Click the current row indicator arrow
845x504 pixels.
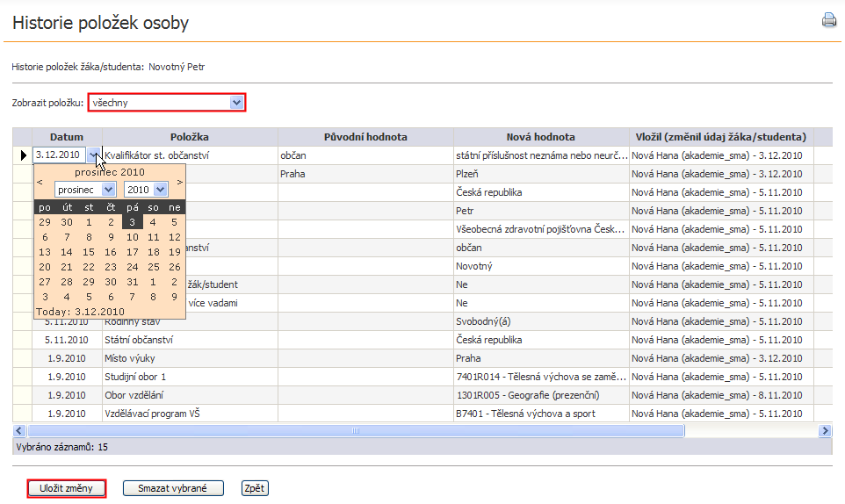[23, 155]
